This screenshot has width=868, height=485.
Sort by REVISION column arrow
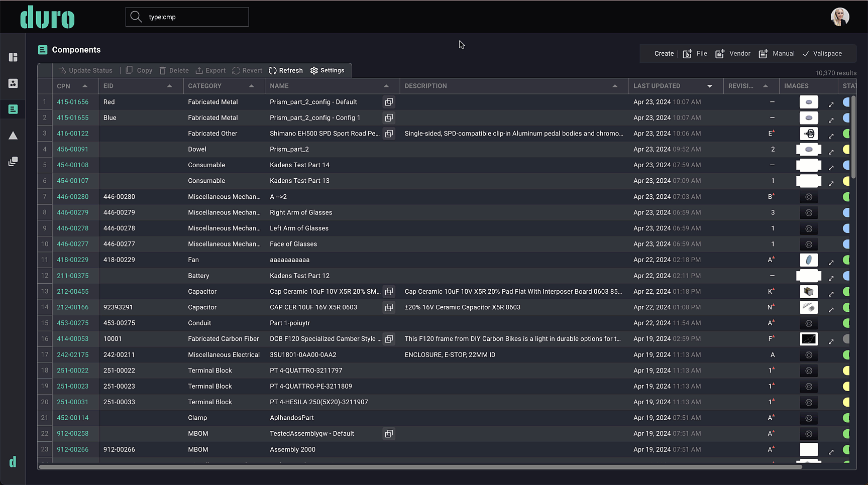[766, 86]
